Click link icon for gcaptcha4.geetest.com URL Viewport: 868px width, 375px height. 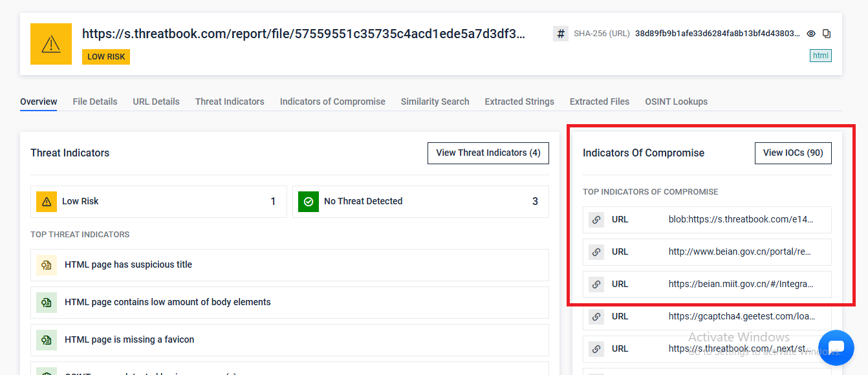596,317
